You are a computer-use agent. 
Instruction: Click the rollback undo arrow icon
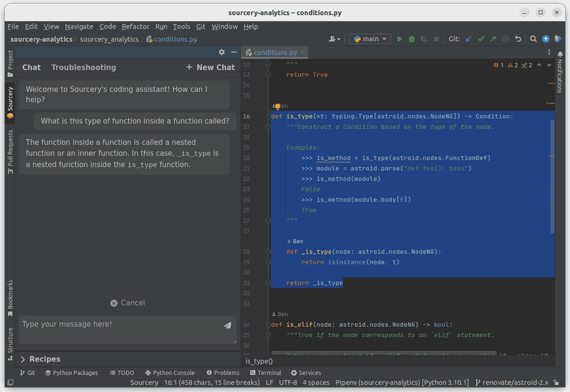[518, 39]
